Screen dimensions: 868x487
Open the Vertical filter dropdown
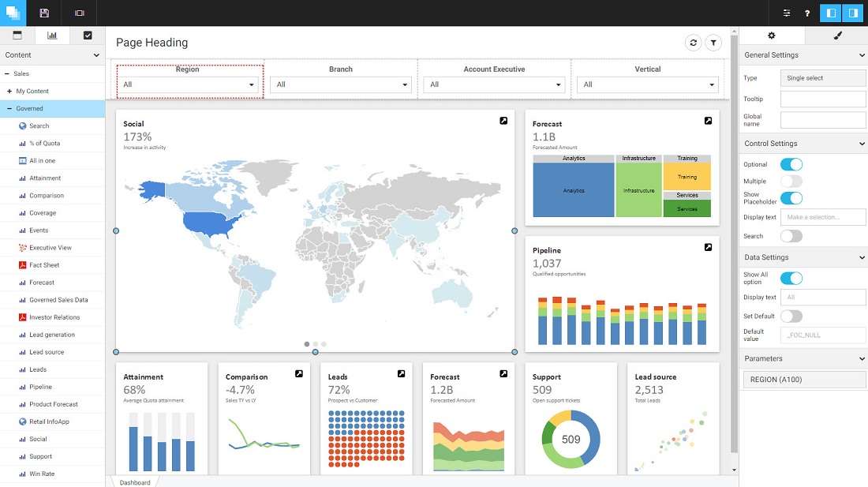point(648,84)
